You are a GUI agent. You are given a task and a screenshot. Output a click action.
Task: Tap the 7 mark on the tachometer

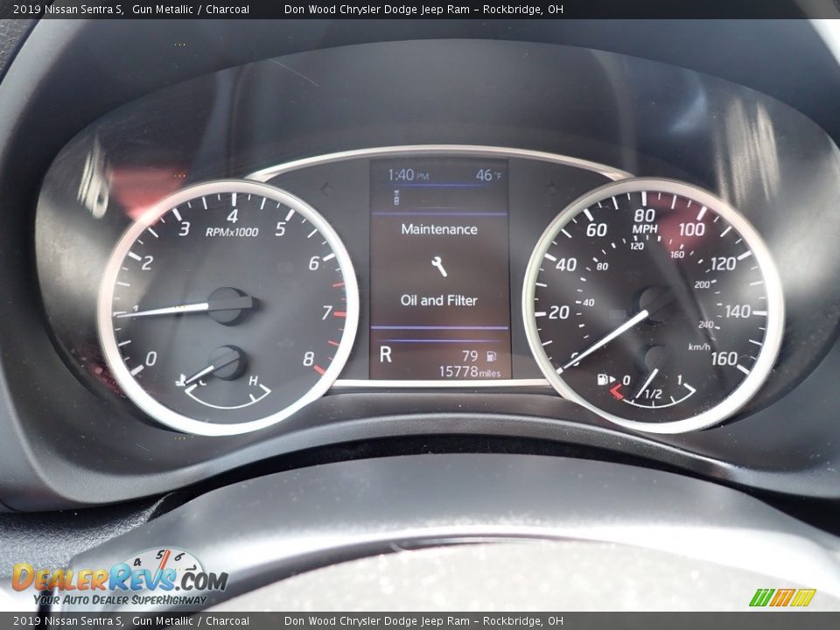326,313
